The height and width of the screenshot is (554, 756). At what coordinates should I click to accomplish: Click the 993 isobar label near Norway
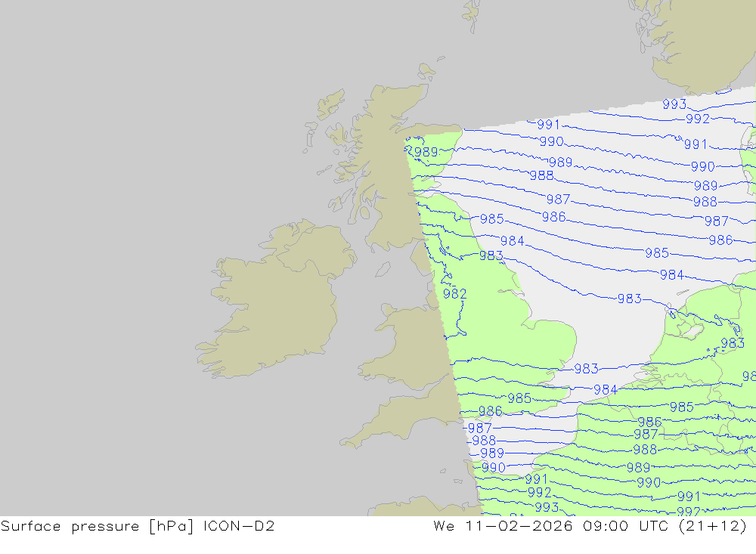point(674,104)
